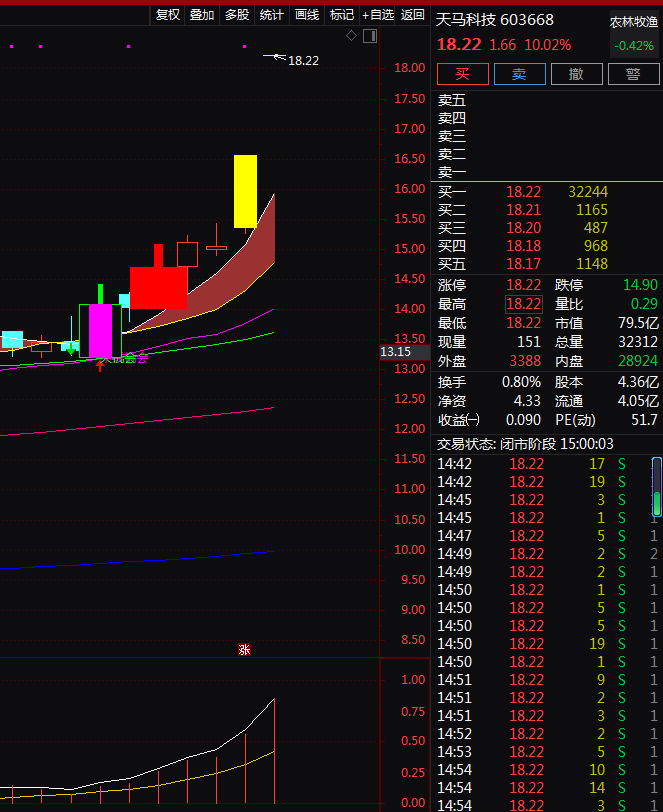Open the 统计 statistics menu
The image size is (663, 812).
(x=271, y=15)
